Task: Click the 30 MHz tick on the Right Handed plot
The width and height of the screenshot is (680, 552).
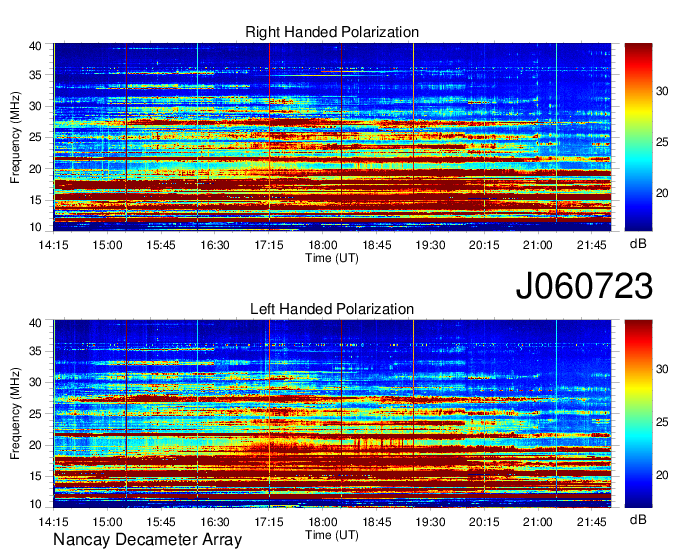Action: click(35, 106)
